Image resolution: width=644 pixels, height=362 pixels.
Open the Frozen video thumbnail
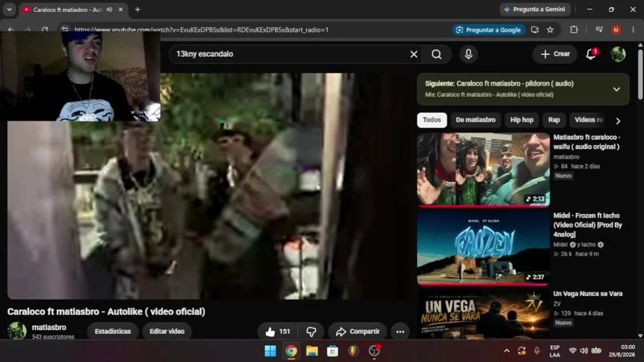click(x=484, y=248)
